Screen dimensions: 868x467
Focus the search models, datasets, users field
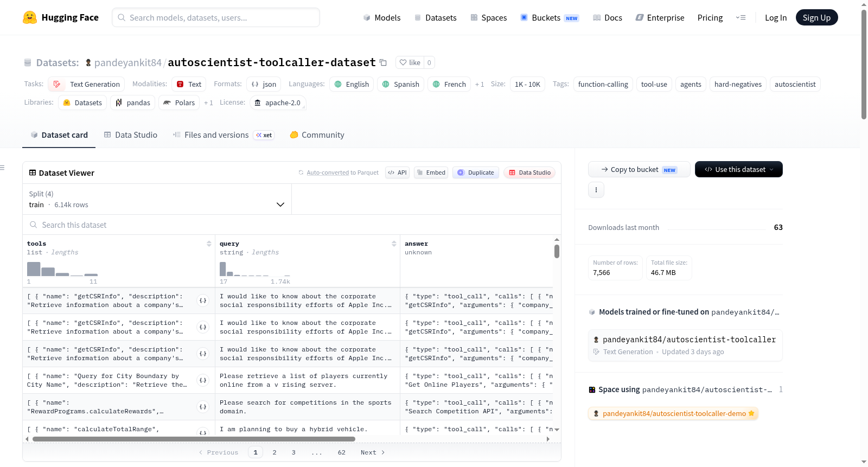[x=216, y=17]
